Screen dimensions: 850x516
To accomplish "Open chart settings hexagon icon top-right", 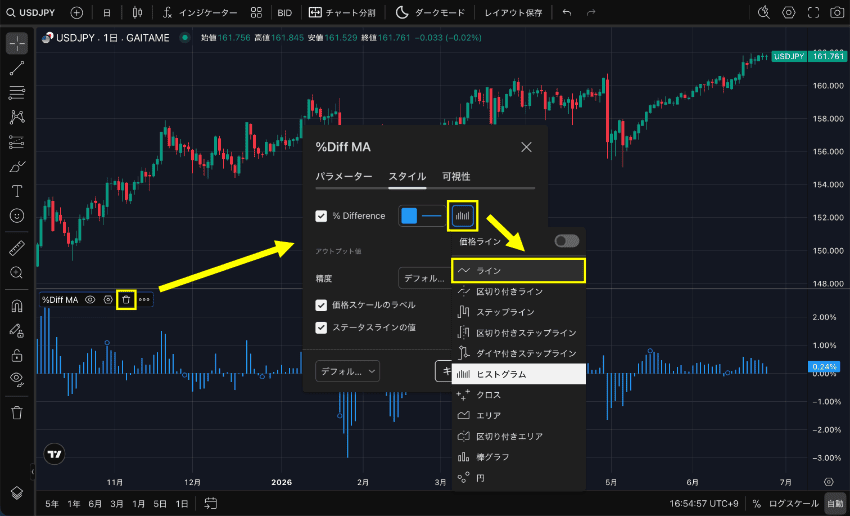I will (789, 12).
